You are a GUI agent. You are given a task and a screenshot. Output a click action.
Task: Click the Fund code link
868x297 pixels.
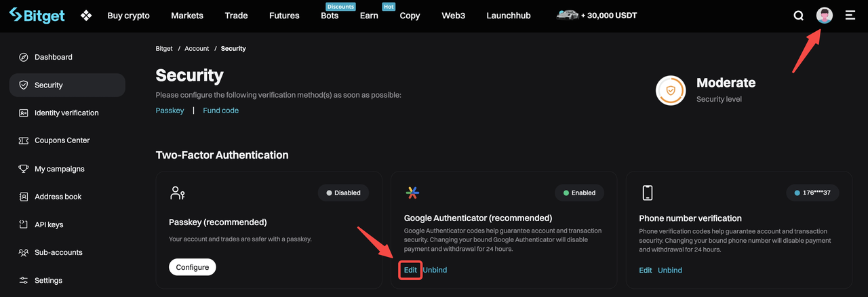tap(221, 111)
